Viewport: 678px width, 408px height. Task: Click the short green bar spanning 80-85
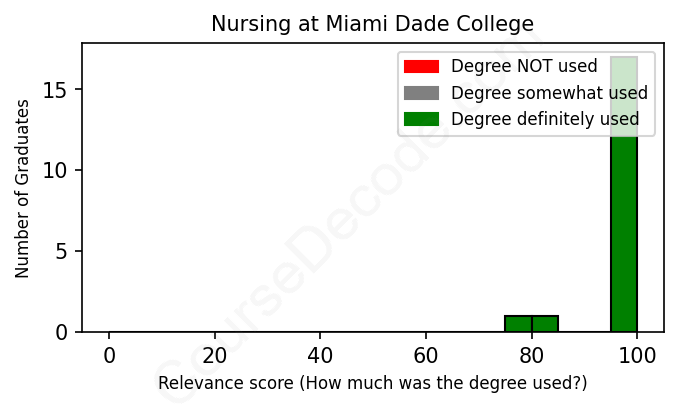pyautogui.click(x=545, y=324)
